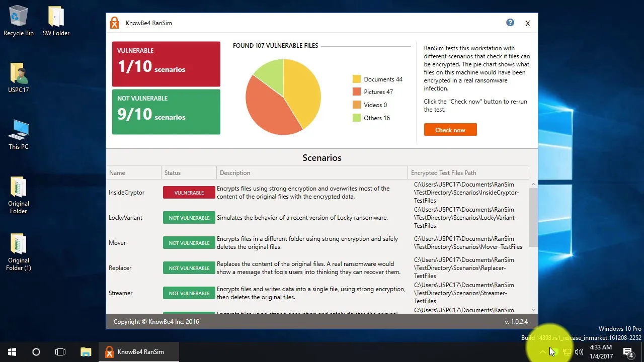Click the red VULNERABLE badge for InsideCryptor

pyautogui.click(x=189, y=193)
